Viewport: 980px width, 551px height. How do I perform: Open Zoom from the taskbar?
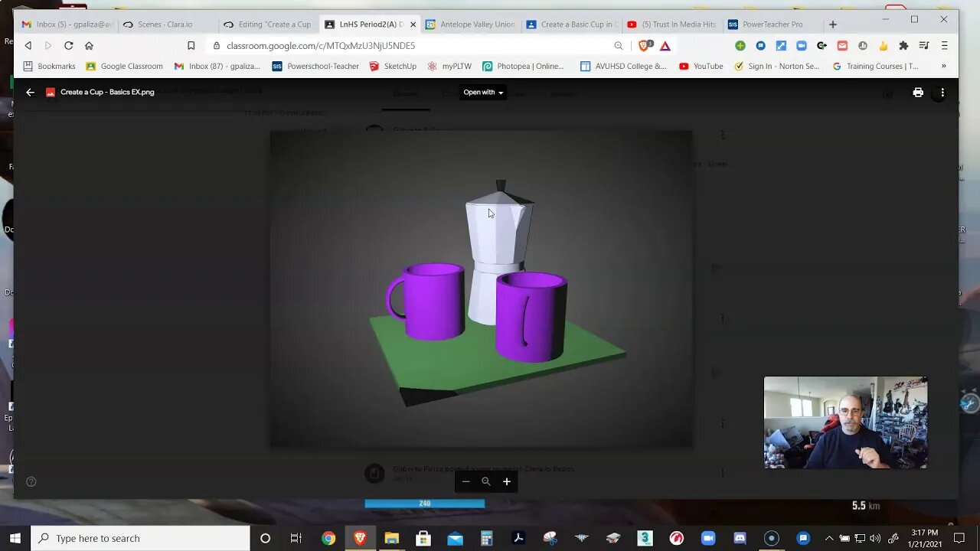click(708, 538)
